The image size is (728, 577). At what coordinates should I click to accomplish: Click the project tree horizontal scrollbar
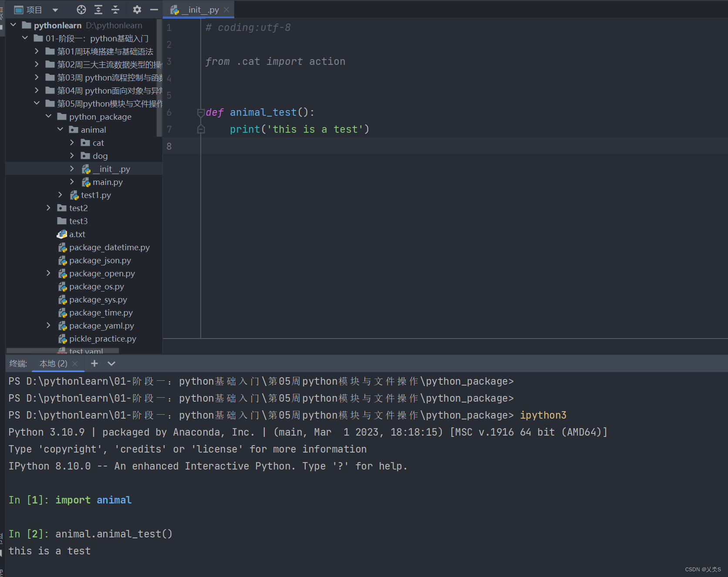tap(62, 351)
